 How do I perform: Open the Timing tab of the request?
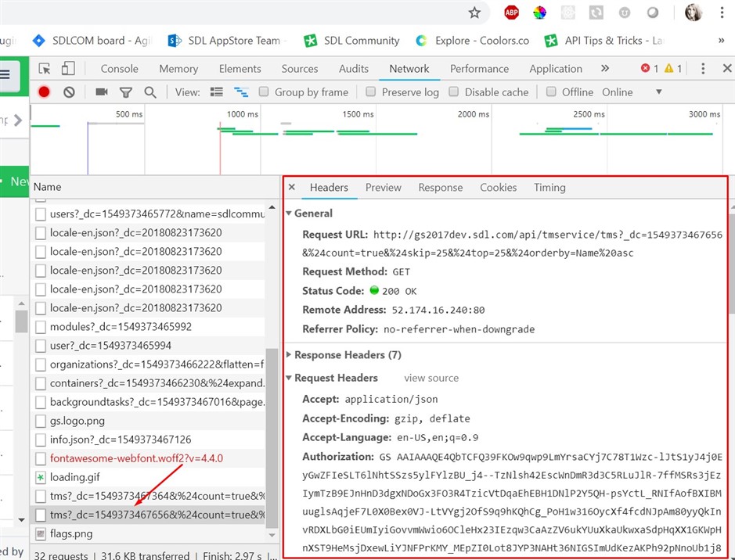pos(549,187)
